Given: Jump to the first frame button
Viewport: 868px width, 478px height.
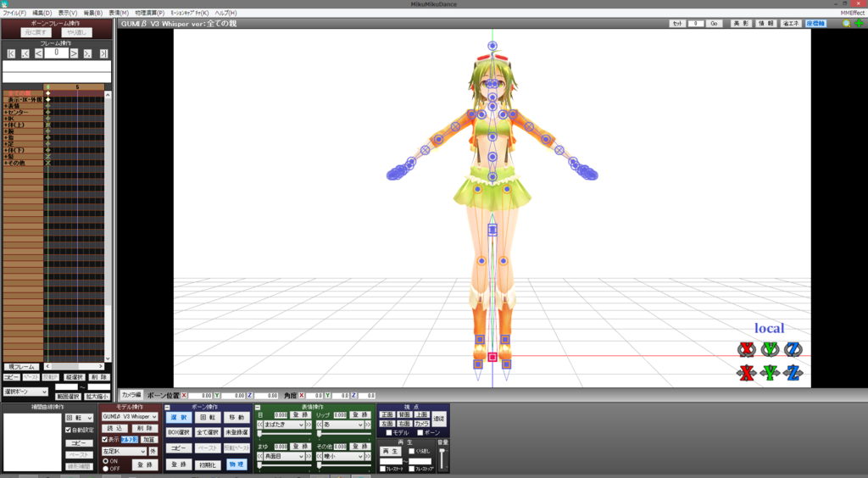Looking at the screenshot, I should pos(11,53).
